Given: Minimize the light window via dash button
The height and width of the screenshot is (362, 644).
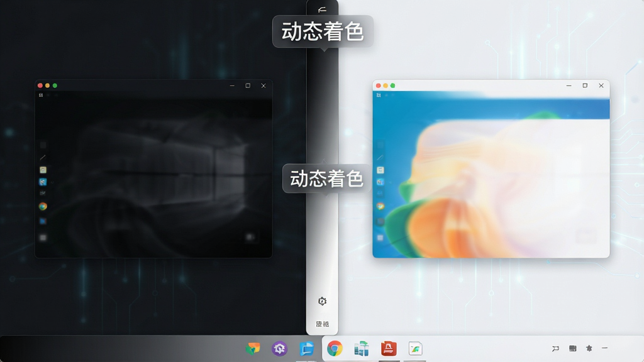Looking at the screenshot, I should coord(569,85).
